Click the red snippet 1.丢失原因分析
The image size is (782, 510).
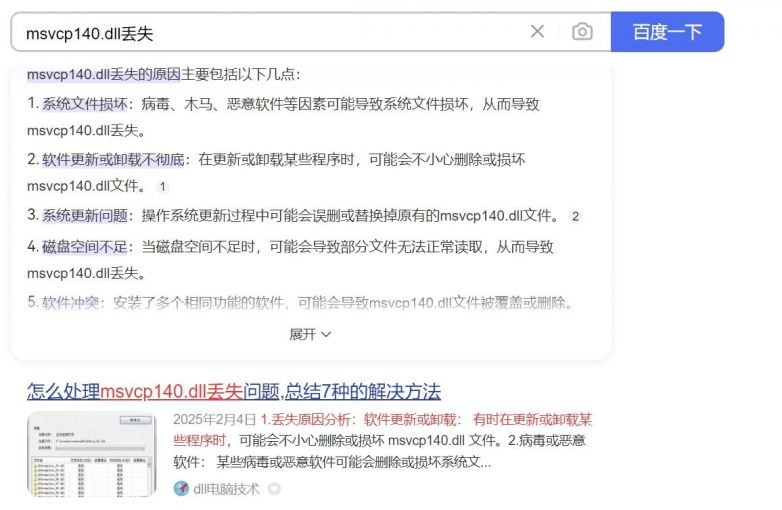click(308, 420)
